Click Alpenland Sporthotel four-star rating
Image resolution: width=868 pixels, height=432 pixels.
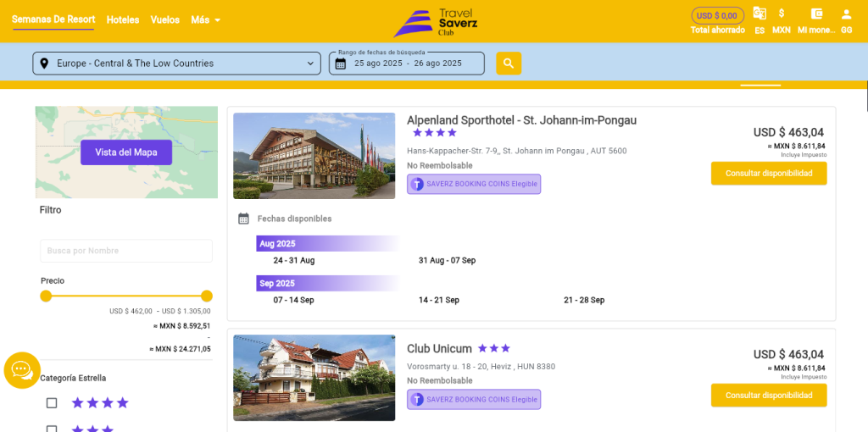point(435,133)
